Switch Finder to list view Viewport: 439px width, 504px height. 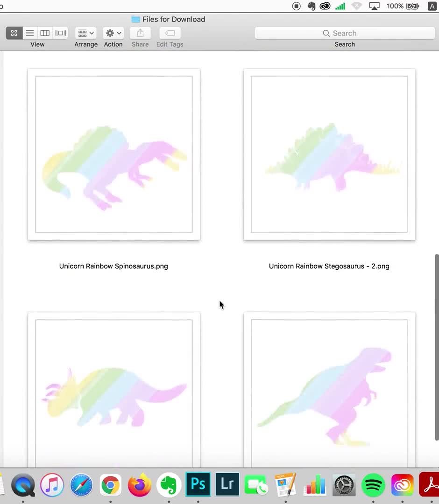(x=29, y=33)
